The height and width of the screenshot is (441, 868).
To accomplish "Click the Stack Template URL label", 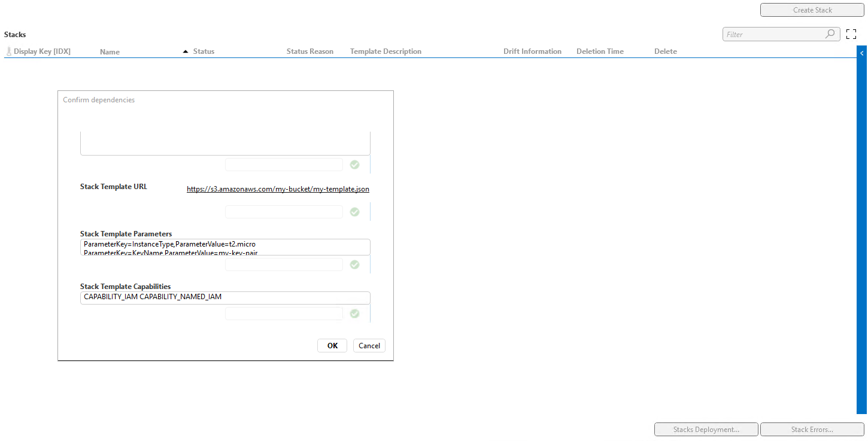I will pyautogui.click(x=114, y=187).
